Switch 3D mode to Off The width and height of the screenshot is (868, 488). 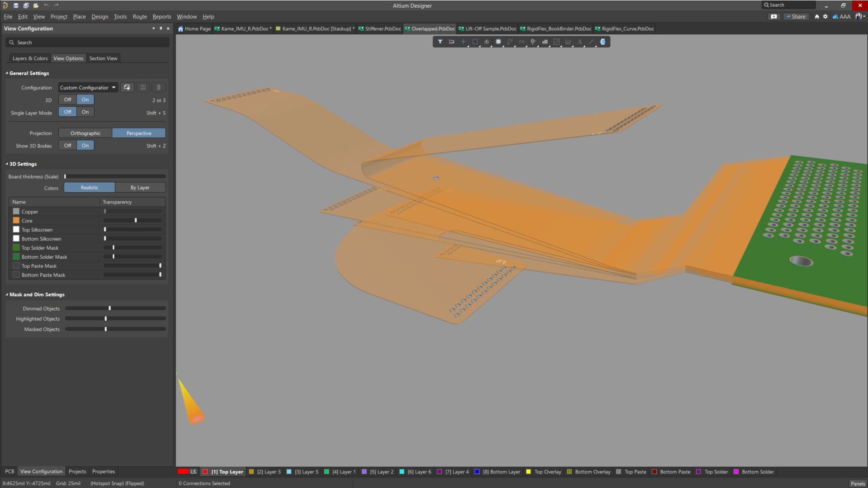pos(67,99)
